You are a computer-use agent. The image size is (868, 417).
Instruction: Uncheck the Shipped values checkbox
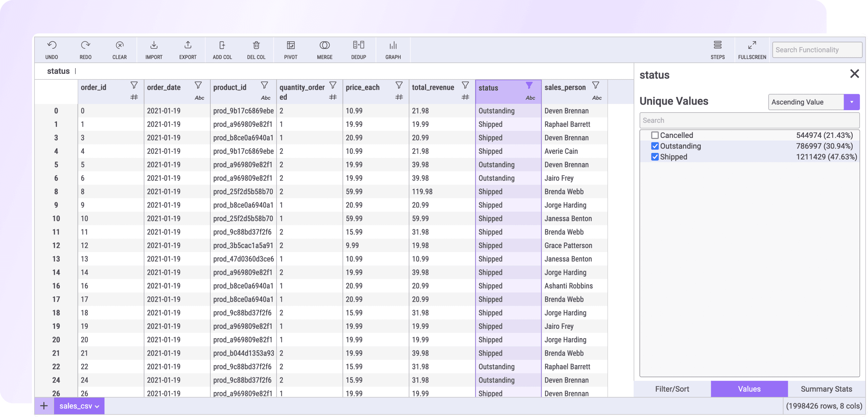[x=655, y=157]
